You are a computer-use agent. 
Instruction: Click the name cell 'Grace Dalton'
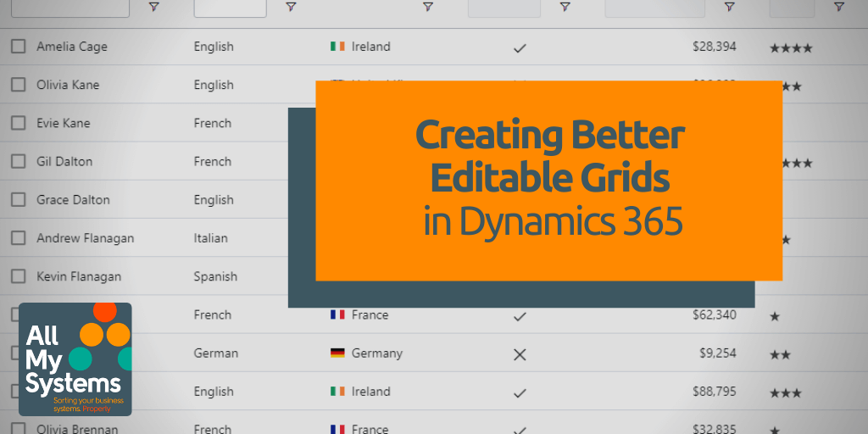pyautogui.click(x=73, y=199)
